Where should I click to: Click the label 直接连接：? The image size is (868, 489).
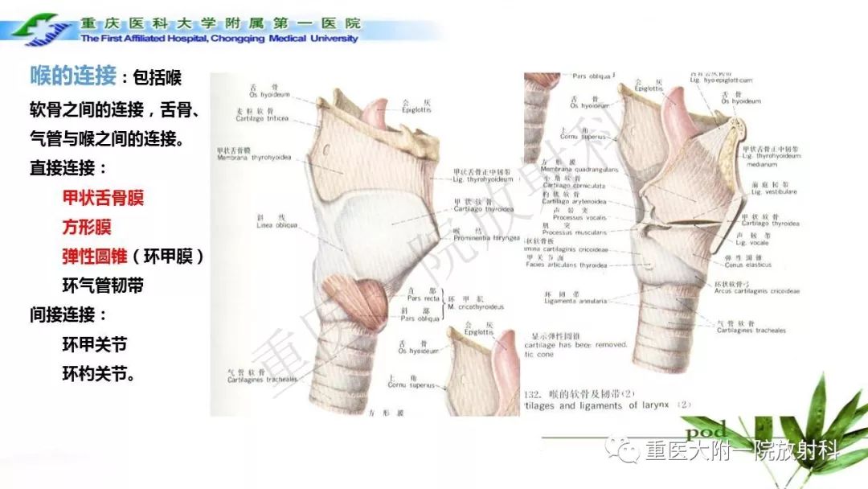[70, 168]
